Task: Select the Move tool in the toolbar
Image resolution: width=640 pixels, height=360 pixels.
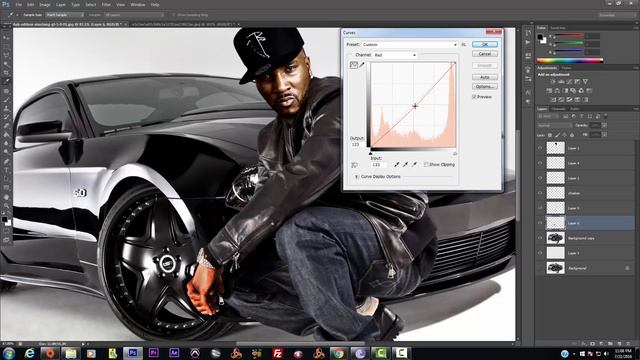Action: tap(6, 37)
